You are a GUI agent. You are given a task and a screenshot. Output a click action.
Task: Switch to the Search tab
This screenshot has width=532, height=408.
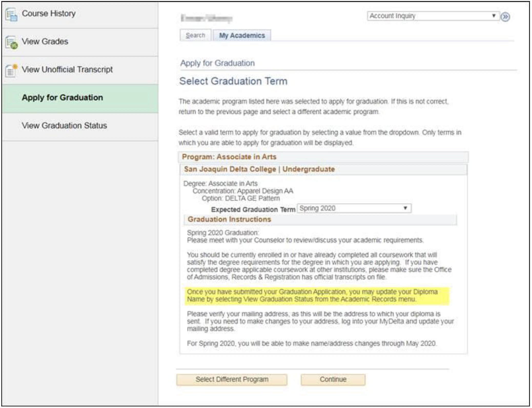(195, 35)
